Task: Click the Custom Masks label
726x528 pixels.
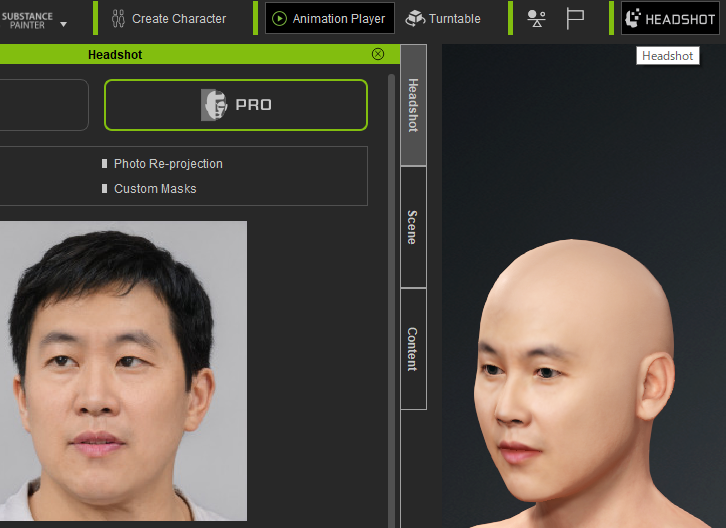Action: click(155, 189)
